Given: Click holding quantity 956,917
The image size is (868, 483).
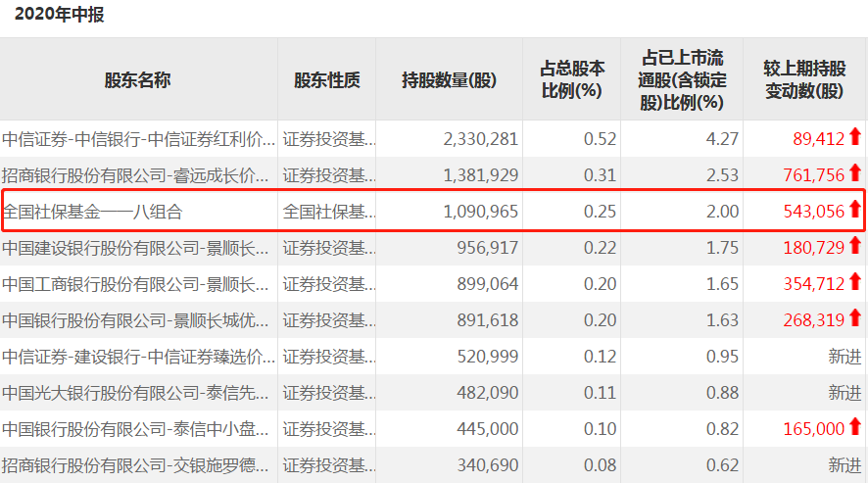Looking at the screenshot, I should click(487, 248).
